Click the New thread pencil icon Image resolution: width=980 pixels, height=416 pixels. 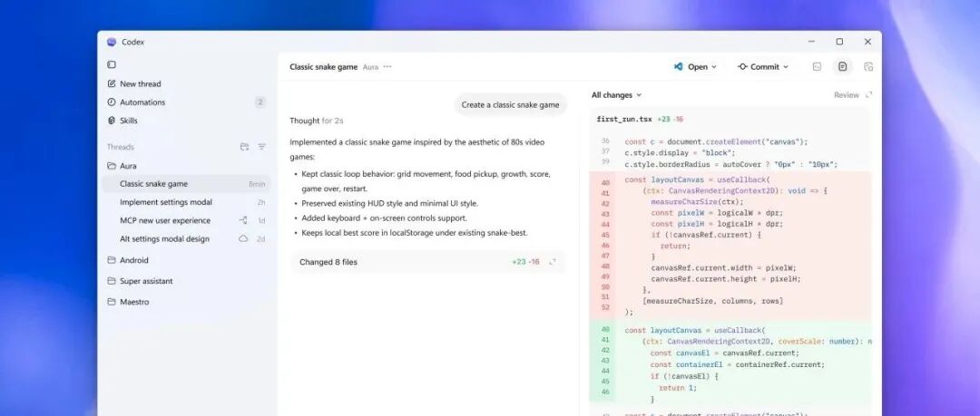pyautogui.click(x=112, y=83)
